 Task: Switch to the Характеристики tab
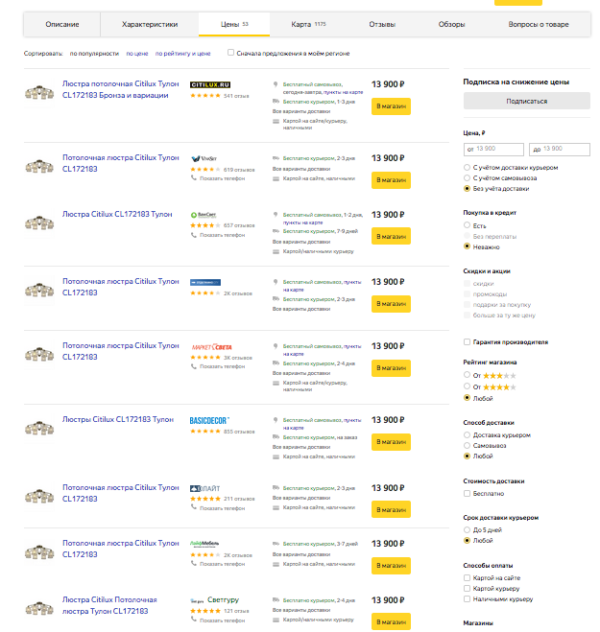point(149,25)
